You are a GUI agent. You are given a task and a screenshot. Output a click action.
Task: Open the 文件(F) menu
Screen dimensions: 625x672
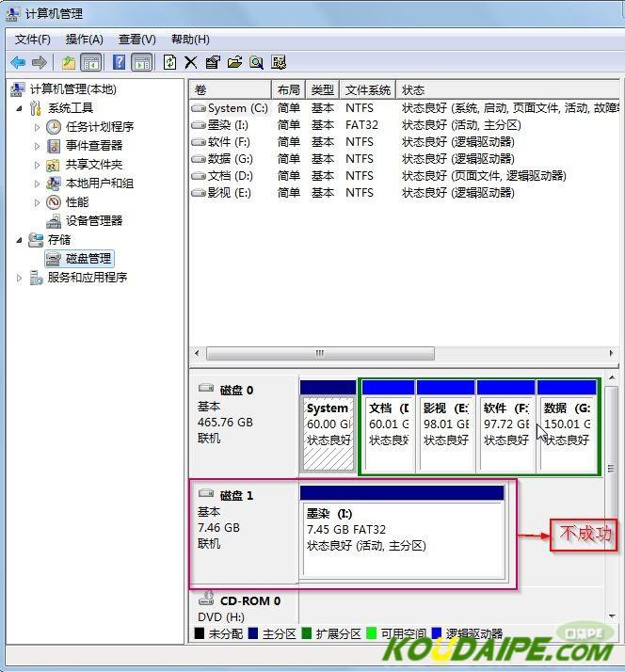33,40
